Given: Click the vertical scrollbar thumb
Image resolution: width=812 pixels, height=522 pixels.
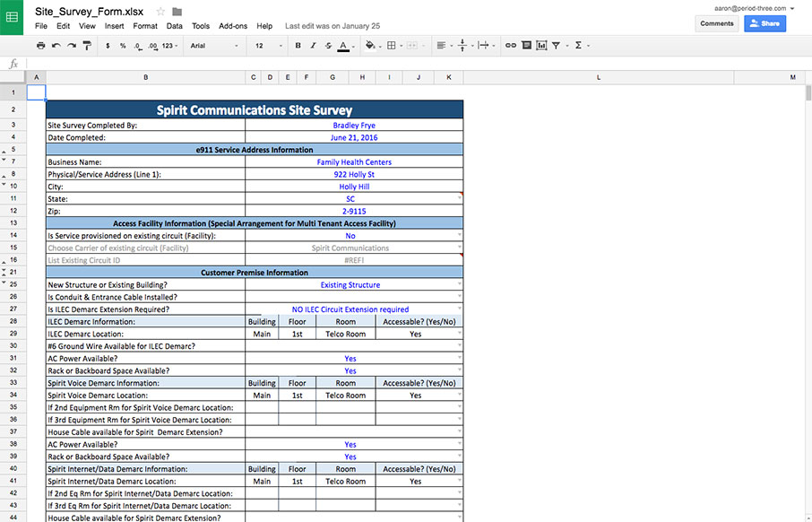Looking at the screenshot, I should [x=808, y=92].
